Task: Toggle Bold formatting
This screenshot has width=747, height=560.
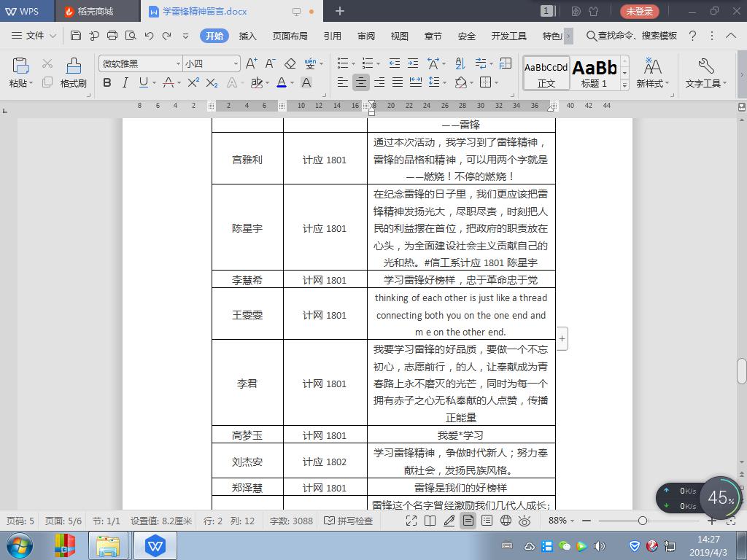Action: click(107, 83)
